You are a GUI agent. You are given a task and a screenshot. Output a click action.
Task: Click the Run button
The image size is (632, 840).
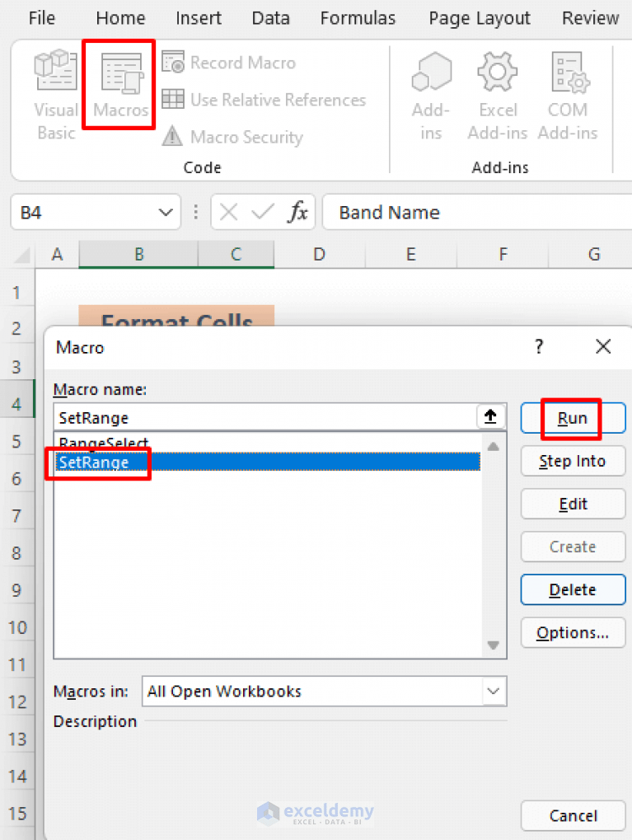[x=573, y=418]
